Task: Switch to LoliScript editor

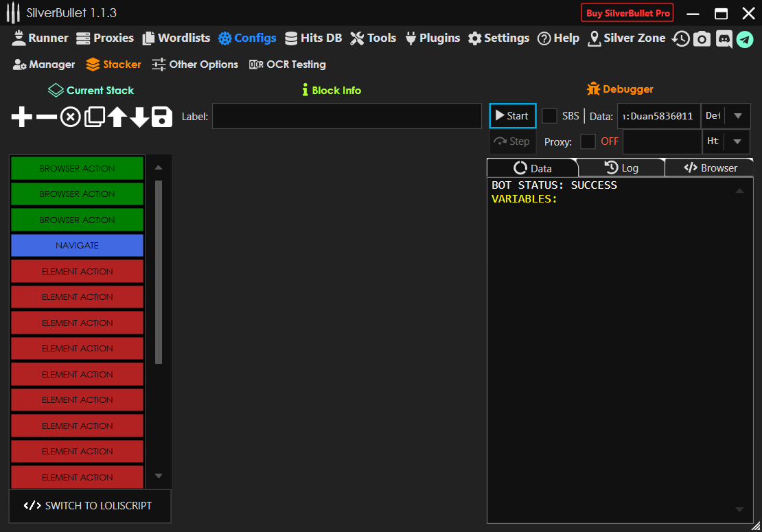Action: pyautogui.click(x=90, y=506)
